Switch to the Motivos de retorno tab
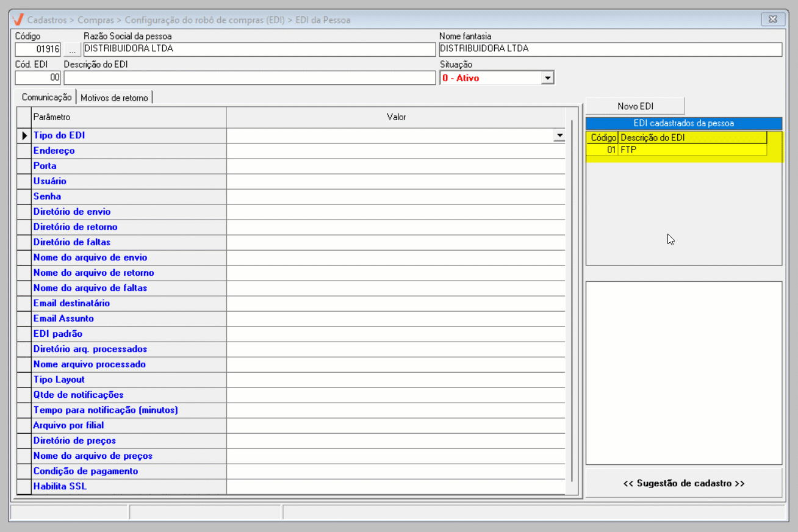 point(114,98)
